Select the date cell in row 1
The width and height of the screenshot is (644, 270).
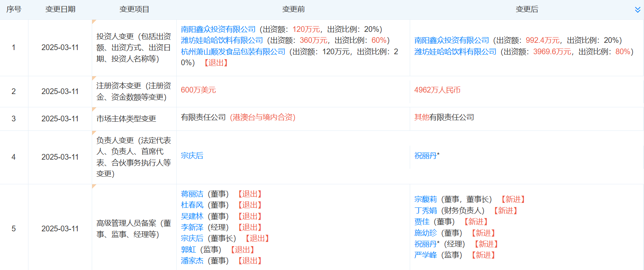coord(60,47)
